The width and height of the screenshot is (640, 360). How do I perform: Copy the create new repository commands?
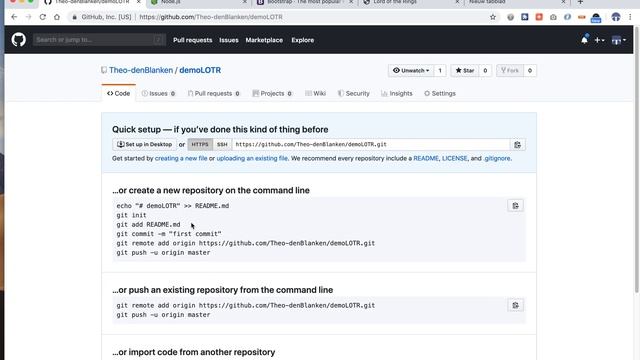[x=516, y=206]
